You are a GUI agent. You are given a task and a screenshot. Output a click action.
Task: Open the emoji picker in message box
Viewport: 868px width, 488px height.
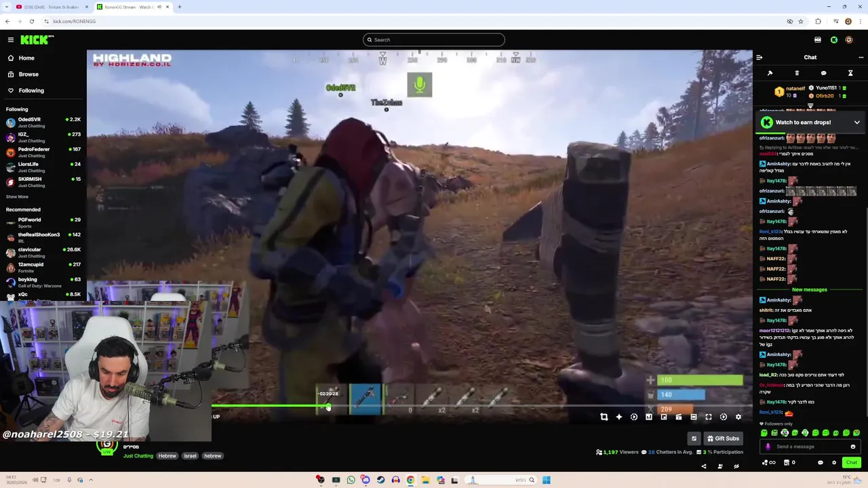point(853,447)
